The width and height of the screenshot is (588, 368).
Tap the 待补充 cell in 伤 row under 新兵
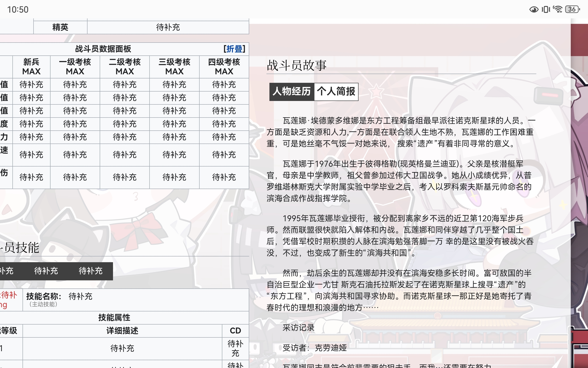[31, 177]
